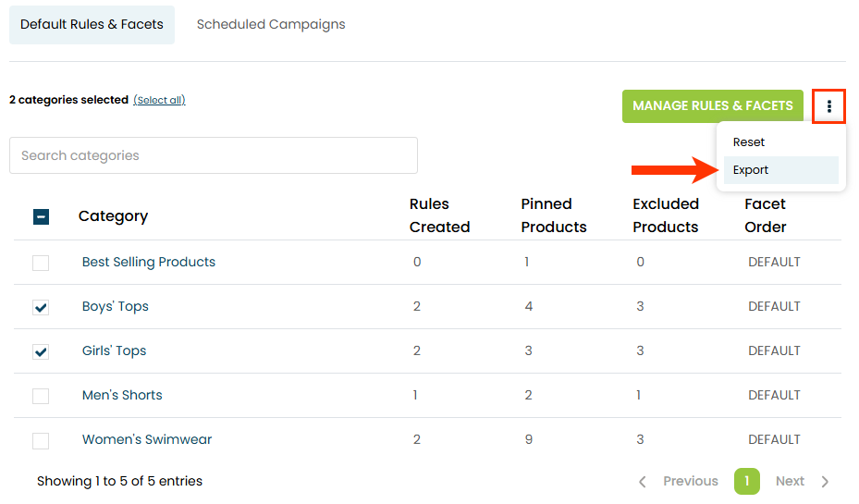Viewport: 859px width, 504px height.
Task: Click the Select all link
Action: coord(159,100)
